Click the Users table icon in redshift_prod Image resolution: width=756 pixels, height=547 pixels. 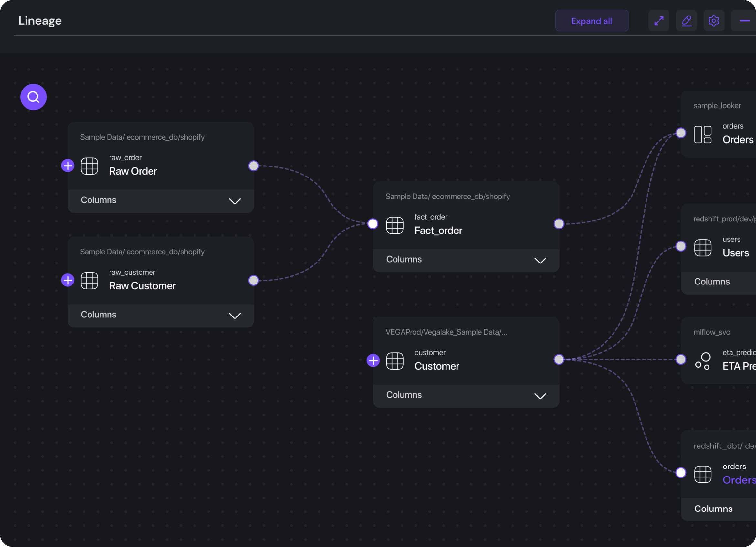703,248
